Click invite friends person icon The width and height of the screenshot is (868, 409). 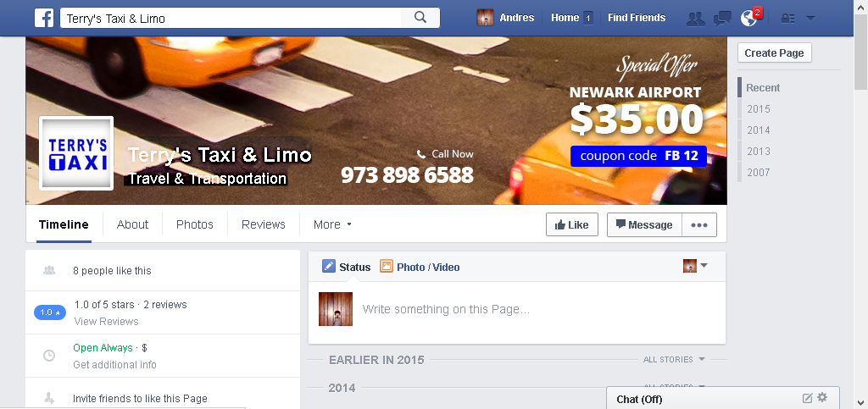[49, 398]
